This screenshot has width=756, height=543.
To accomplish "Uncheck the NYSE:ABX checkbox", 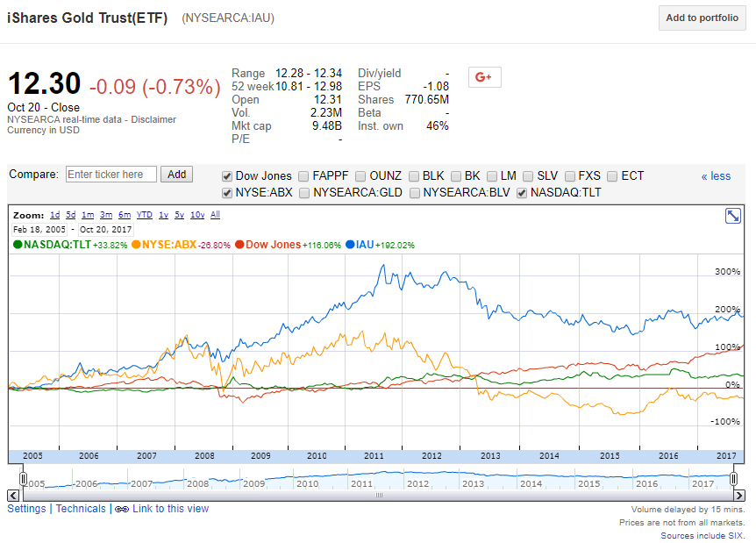I will tap(227, 193).
